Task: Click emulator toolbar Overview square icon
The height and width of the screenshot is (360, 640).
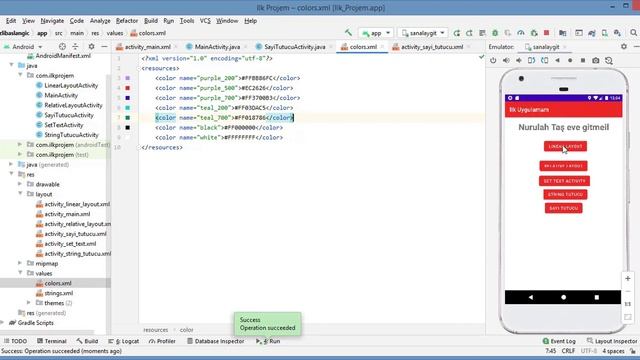Action: 583,60
